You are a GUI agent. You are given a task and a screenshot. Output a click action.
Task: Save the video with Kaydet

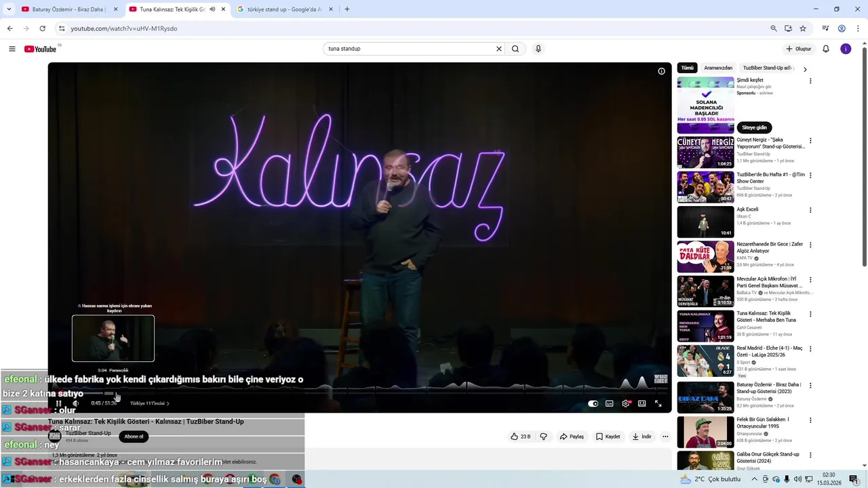pos(608,436)
